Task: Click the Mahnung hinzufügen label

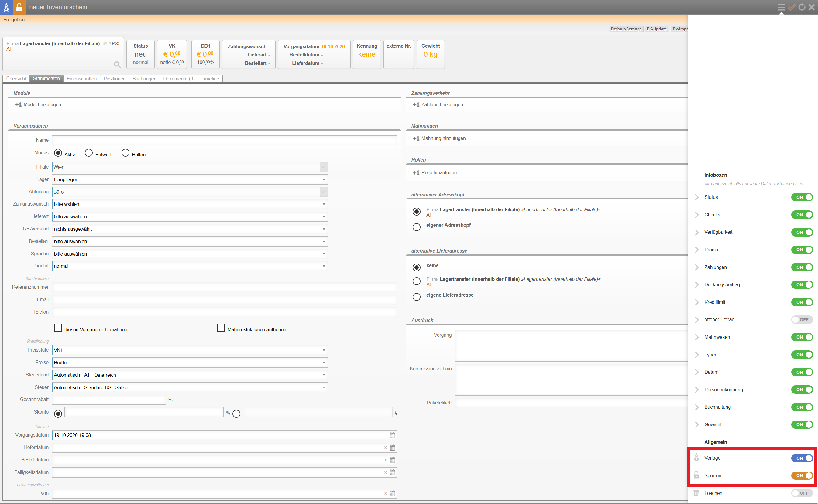Action: pos(443,138)
